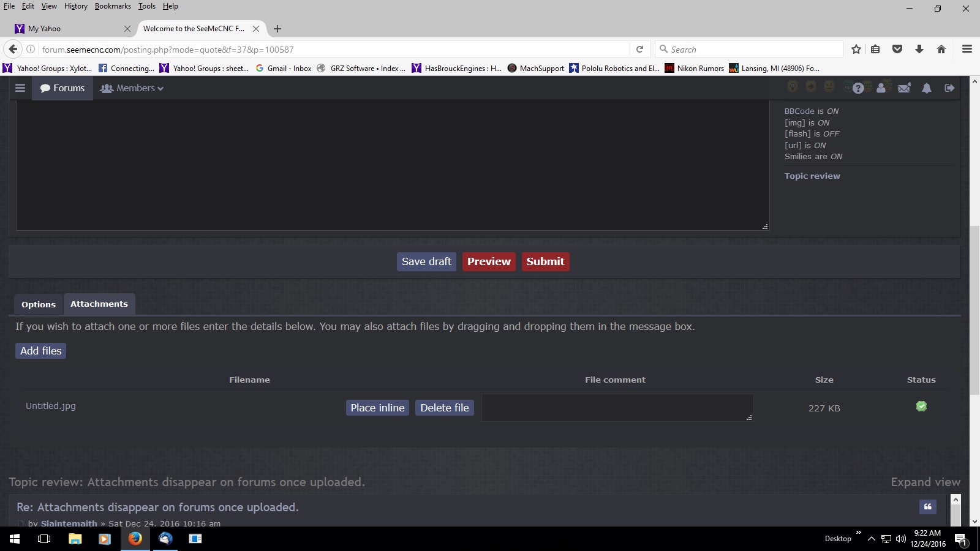Click the forum logout arrow icon
Image resolution: width=980 pixels, height=551 pixels.
coord(949,88)
